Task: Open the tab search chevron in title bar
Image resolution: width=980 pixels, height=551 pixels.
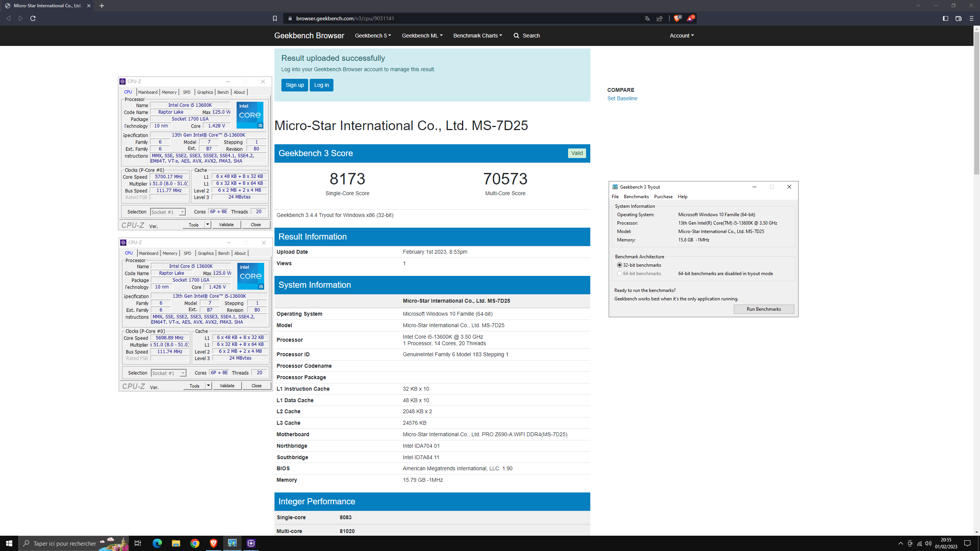Action: point(918,6)
